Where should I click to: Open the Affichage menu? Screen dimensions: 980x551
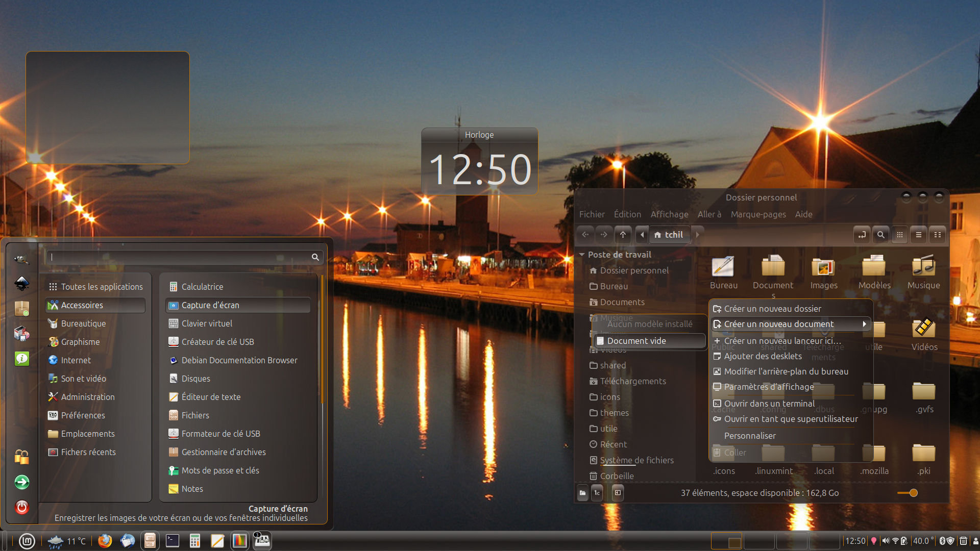669,214
